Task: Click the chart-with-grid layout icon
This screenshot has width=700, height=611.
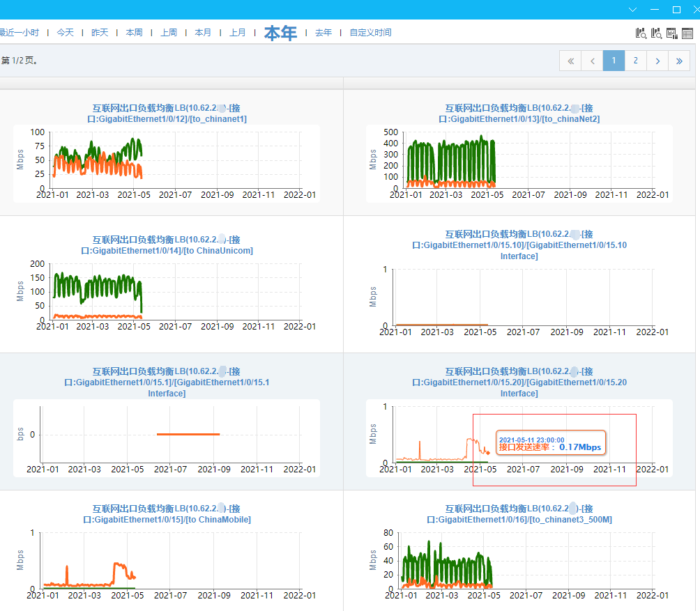Action: coord(672,33)
